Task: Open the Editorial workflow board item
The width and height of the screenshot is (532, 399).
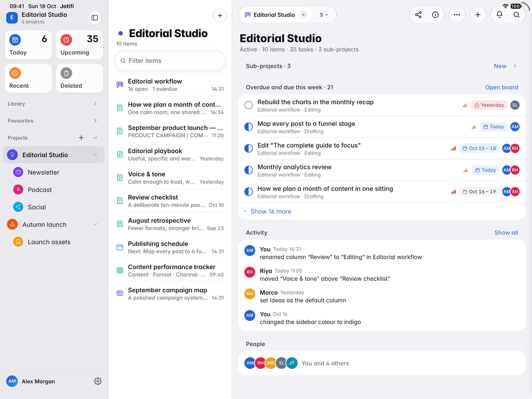Action: coord(170,85)
